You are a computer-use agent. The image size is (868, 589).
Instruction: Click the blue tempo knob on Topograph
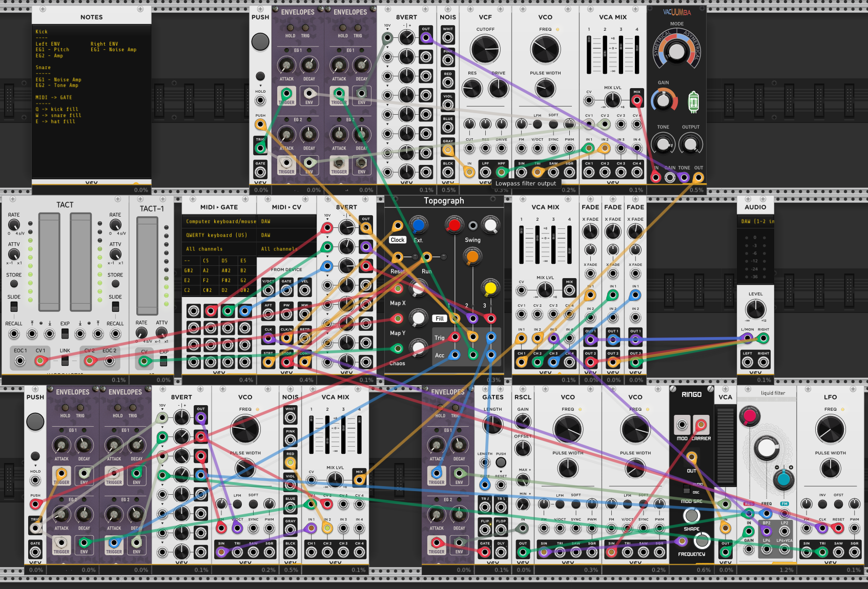click(418, 225)
